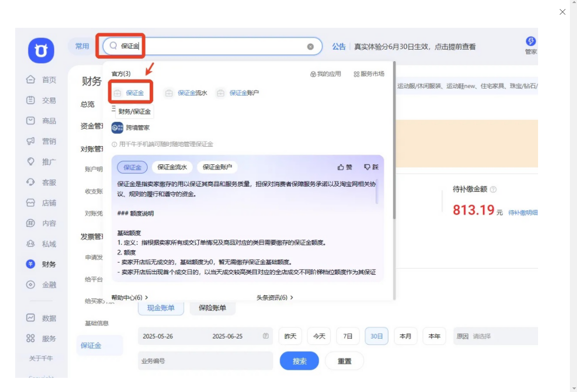
Task: Open 首页 home in left sidebar
Action: [41, 79]
